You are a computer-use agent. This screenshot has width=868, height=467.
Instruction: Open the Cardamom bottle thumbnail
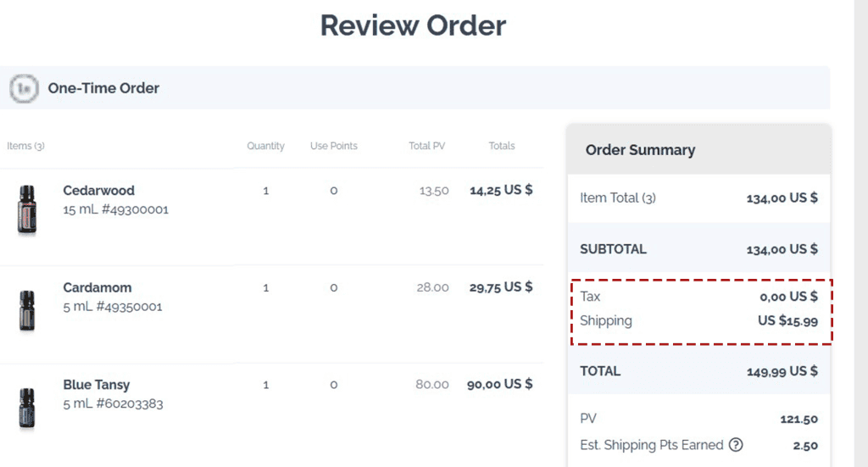coord(27,311)
